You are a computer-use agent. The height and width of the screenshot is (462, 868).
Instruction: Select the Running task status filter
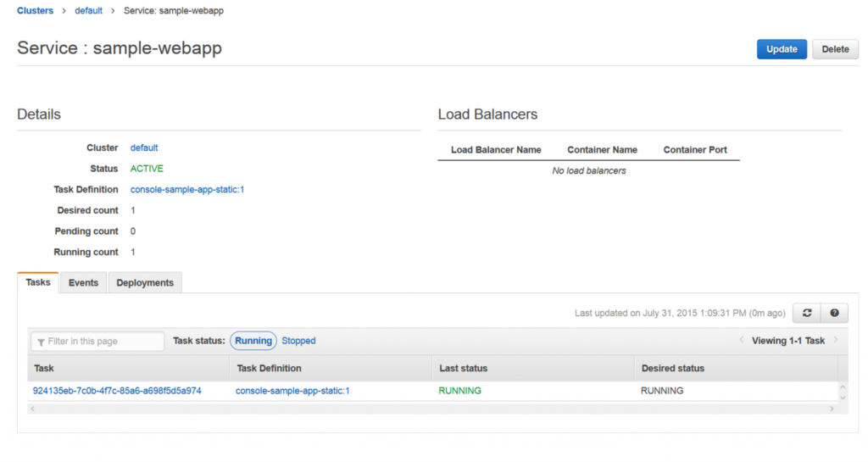[x=253, y=341]
